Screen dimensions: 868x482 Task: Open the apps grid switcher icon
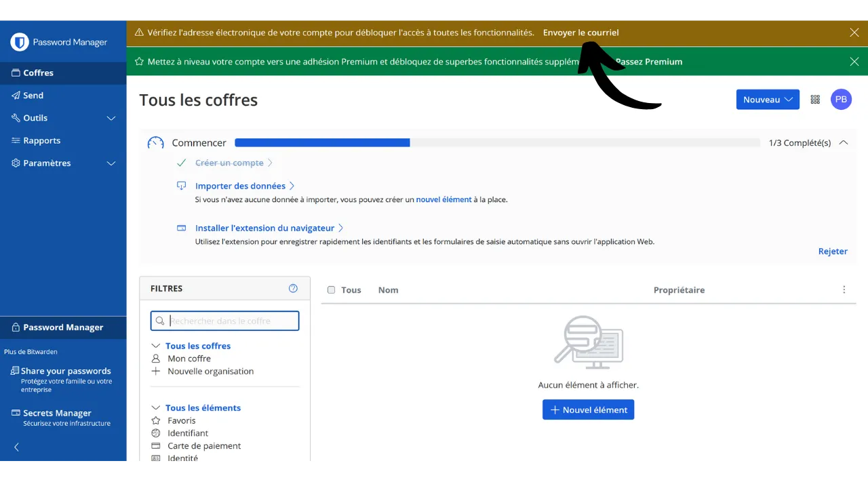coord(815,100)
